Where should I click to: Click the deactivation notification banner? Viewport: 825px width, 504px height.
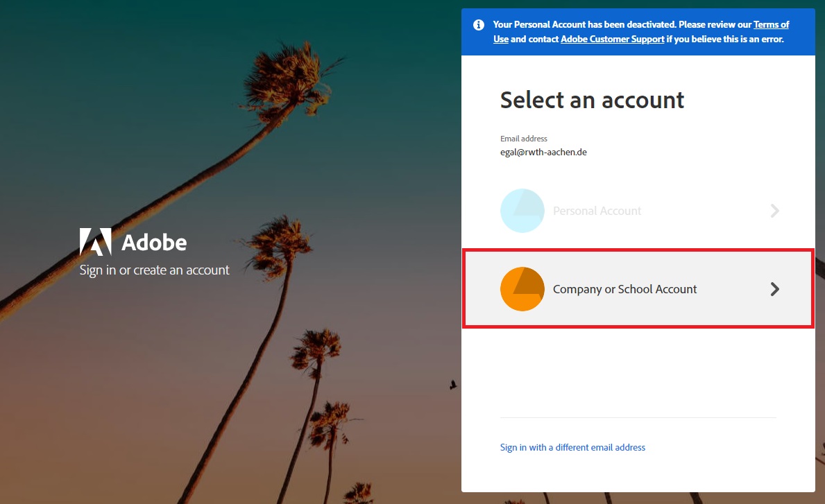[x=638, y=31]
